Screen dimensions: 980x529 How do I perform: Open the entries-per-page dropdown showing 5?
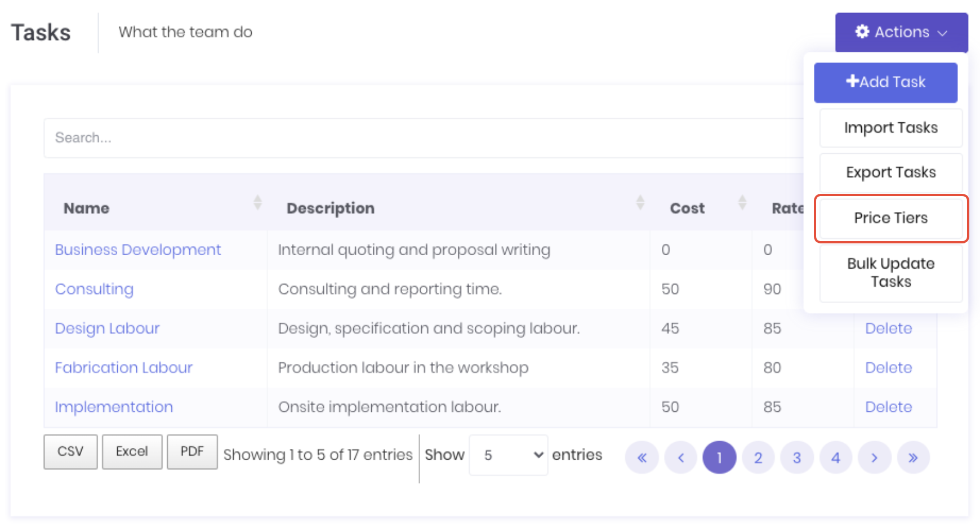[508, 455]
